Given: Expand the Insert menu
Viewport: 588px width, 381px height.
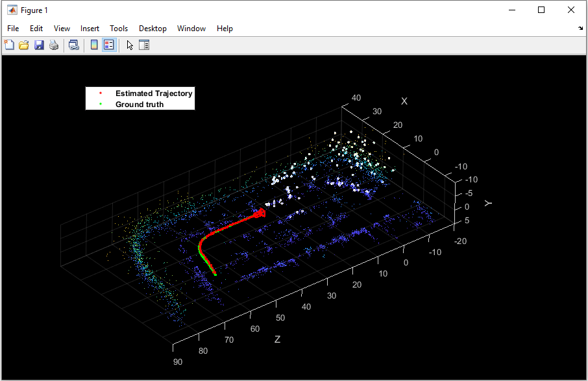Looking at the screenshot, I should tap(90, 29).
